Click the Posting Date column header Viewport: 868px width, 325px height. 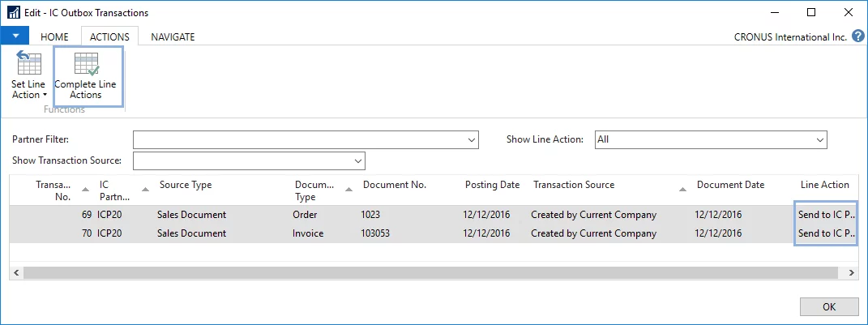coord(492,185)
